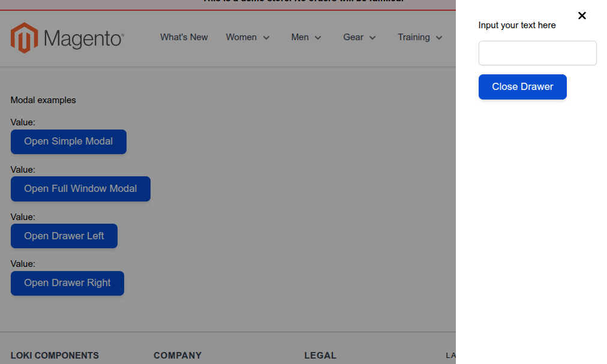Select the Training navigation item
This screenshot has height=364, width=607.
413,37
